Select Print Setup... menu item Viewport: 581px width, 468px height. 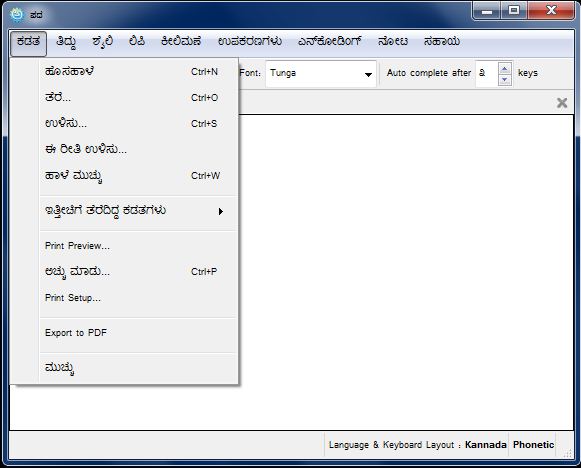(139, 298)
